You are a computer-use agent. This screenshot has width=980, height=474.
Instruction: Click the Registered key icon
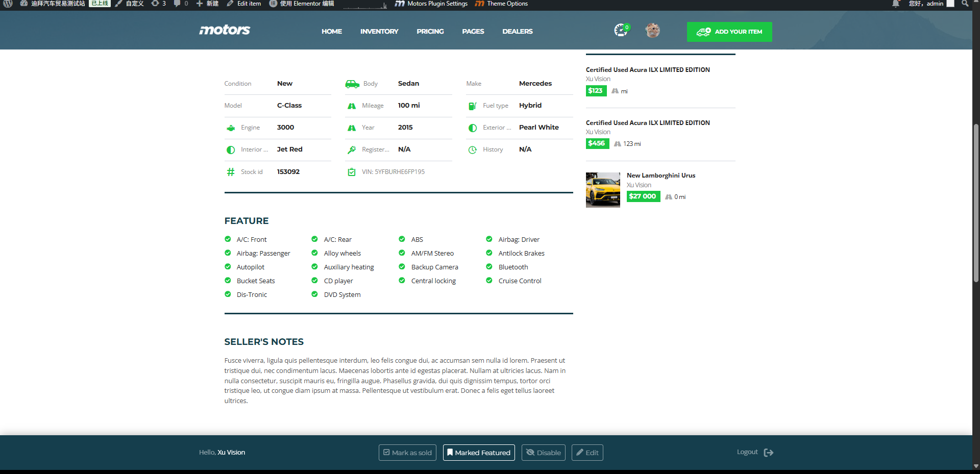[352, 150]
